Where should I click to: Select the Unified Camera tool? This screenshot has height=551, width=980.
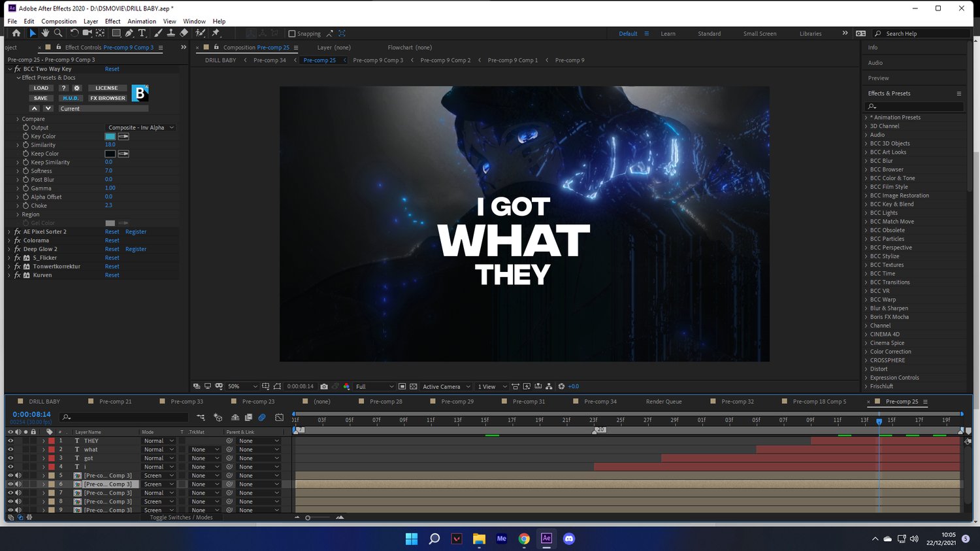pyautogui.click(x=87, y=33)
